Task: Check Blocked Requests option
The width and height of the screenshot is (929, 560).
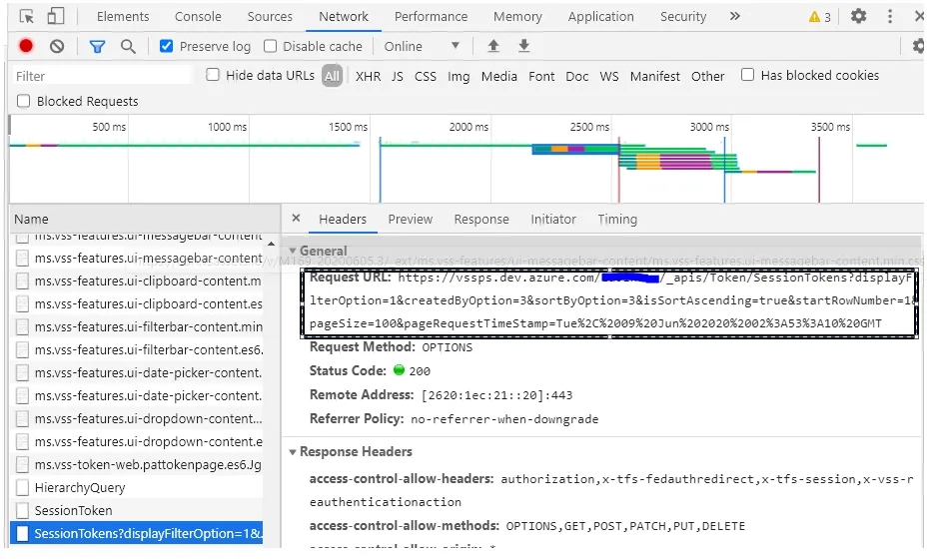Action: (24, 101)
